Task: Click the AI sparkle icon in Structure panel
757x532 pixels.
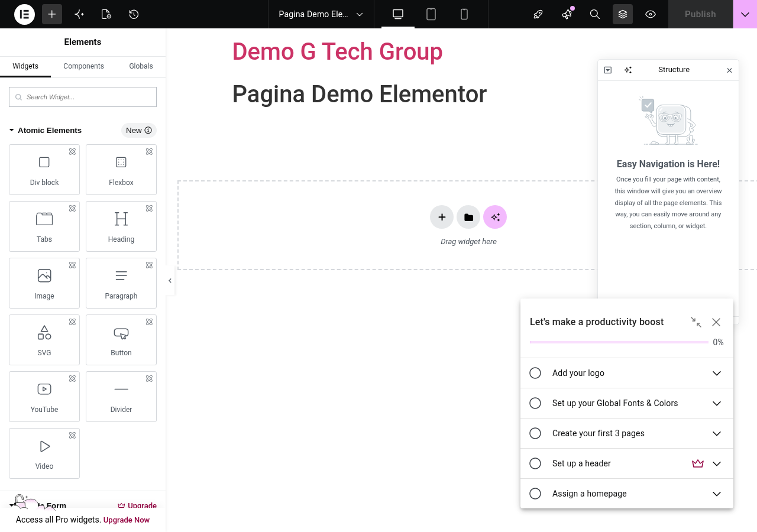Action: click(628, 70)
